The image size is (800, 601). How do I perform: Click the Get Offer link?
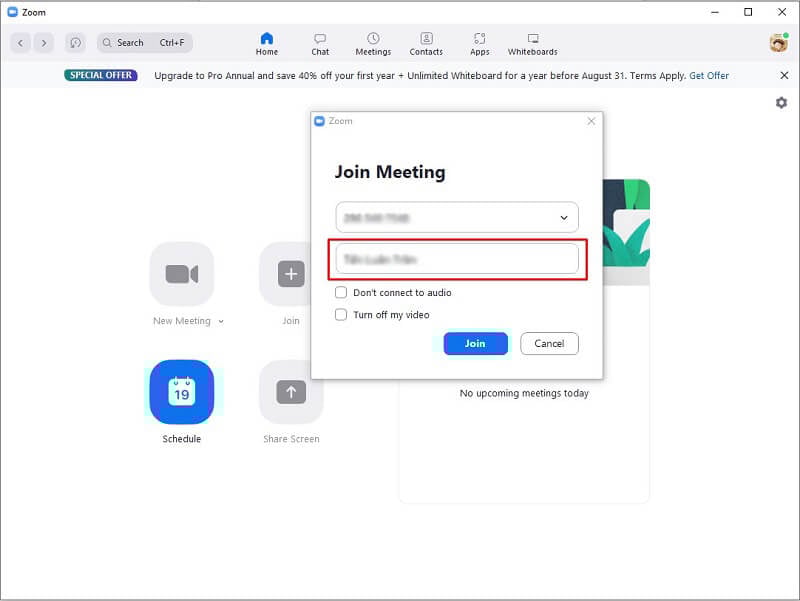(709, 76)
